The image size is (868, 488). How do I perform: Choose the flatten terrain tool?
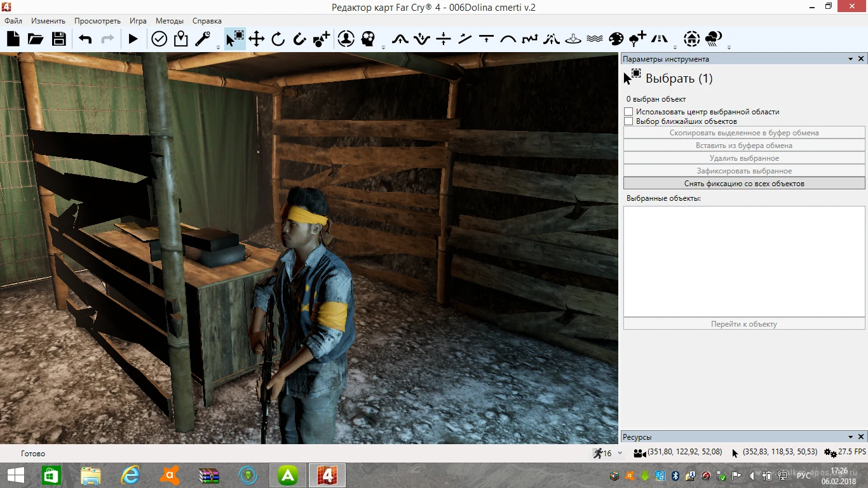444,39
